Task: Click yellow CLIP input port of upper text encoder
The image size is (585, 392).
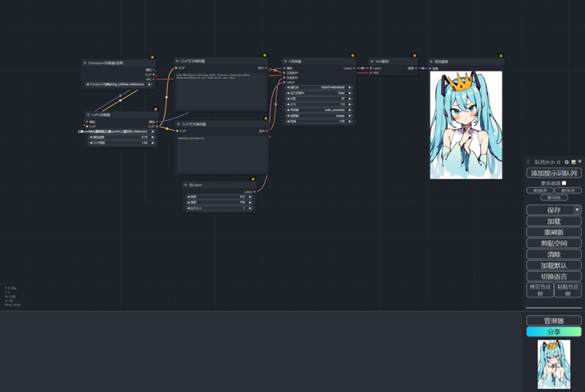Action: 177,68
